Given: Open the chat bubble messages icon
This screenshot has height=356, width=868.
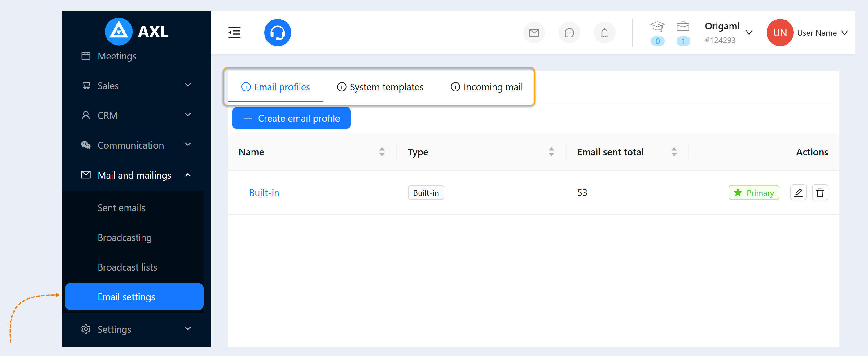Looking at the screenshot, I should tap(569, 33).
